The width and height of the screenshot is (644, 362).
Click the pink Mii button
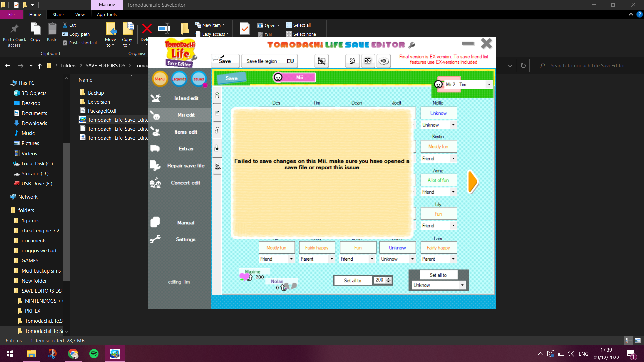294,77
